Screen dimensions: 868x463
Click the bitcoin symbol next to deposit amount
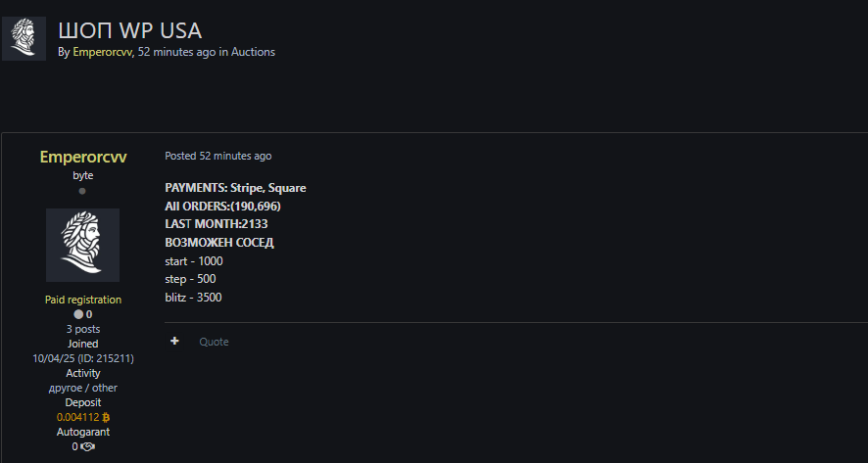105,417
